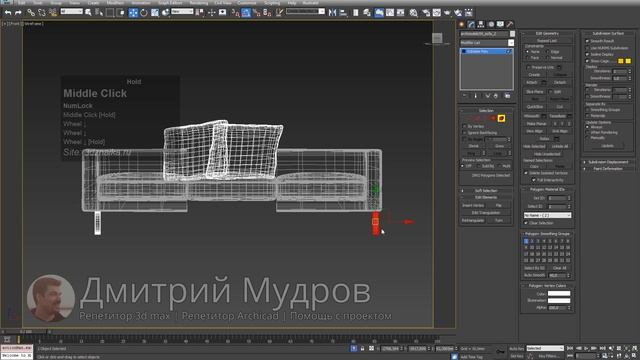Open the Motion command panel tab
This screenshot has height=360, width=640.
coord(491,24)
